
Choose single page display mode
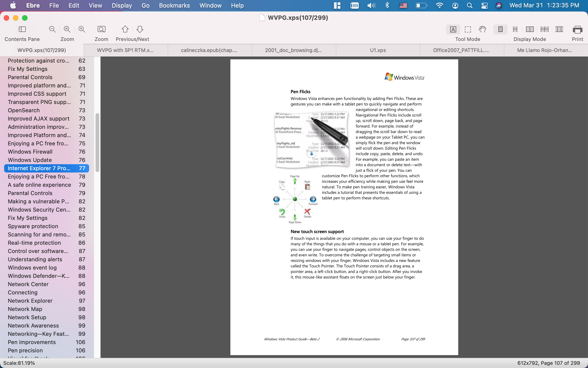pyautogui.click(x=500, y=29)
